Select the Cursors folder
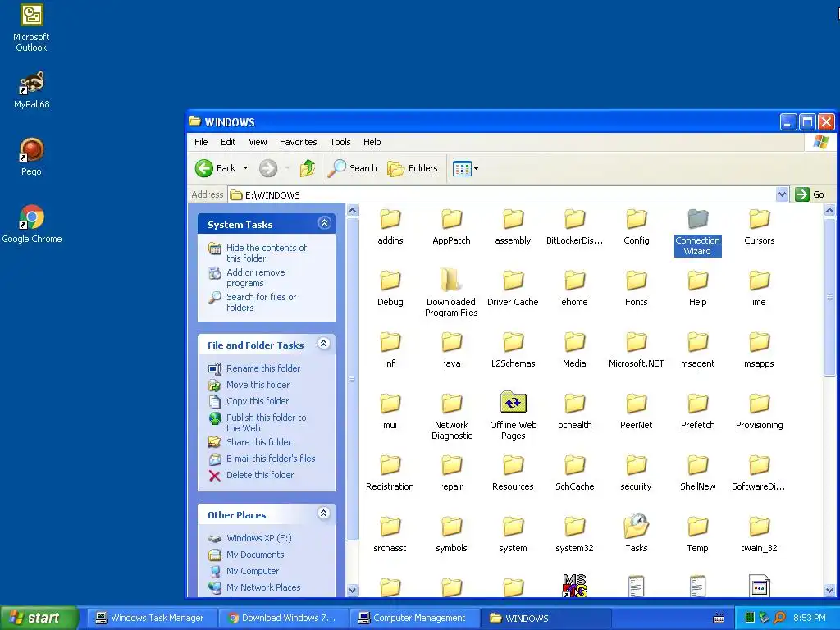The height and width of the screenshot is (630, 840). [x=759, y=227]
